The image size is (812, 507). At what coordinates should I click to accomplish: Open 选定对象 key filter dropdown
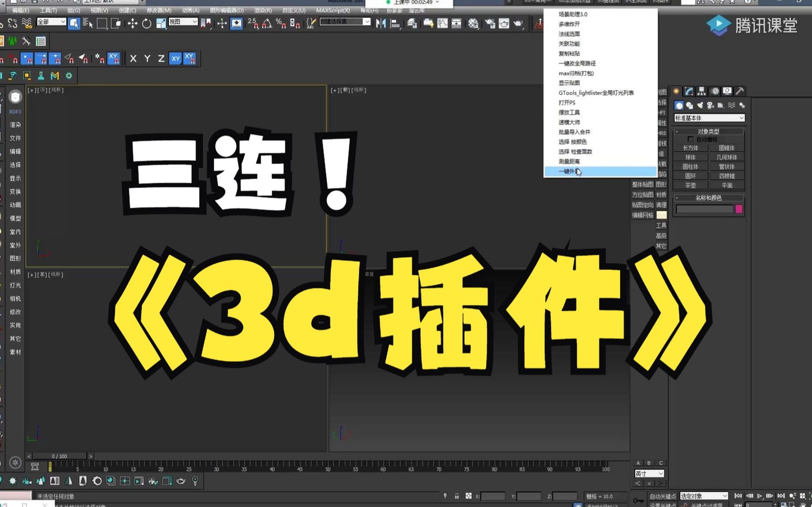[703, 496]
